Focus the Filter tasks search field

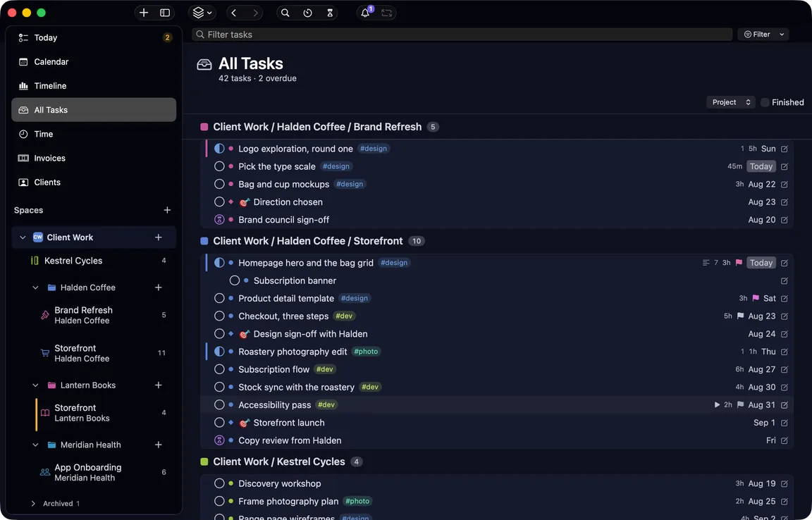pyautogui.click(x=462, y=35)
